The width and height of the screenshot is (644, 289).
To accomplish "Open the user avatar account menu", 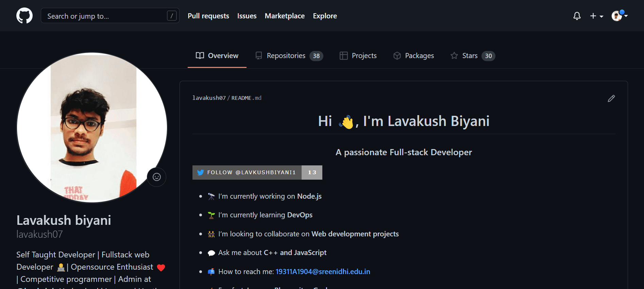I will pos(619,16).
